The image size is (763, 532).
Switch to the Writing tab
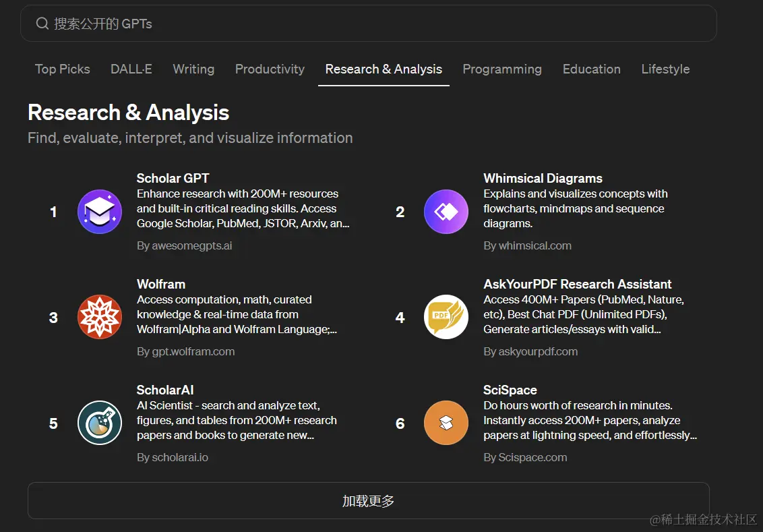pyautogui.click(x=193, y=69)
